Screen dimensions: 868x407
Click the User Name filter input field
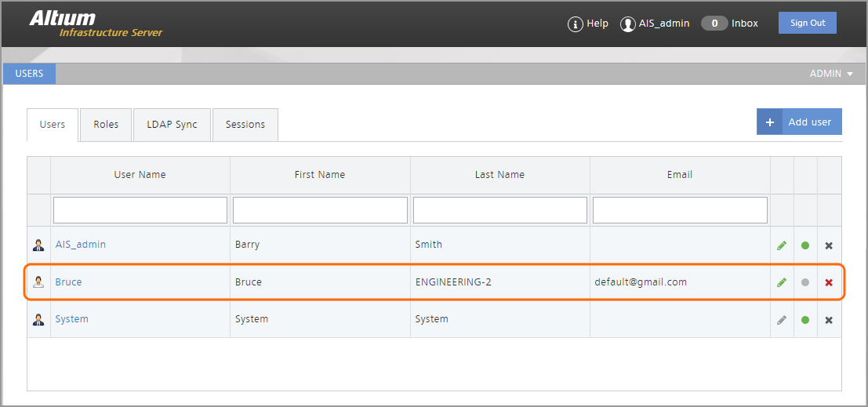coord(140,210)
